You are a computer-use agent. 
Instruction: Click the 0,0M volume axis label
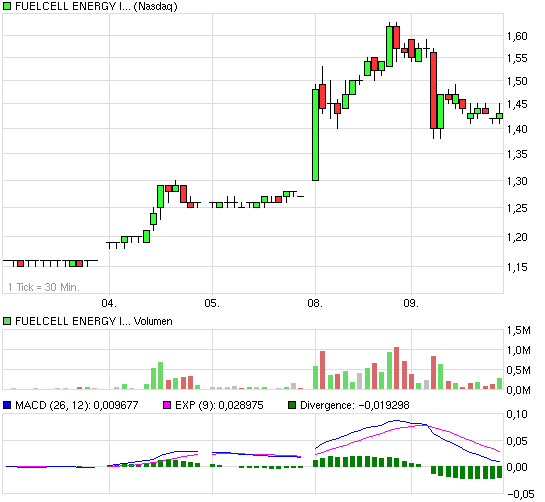[x=519, y=390]
